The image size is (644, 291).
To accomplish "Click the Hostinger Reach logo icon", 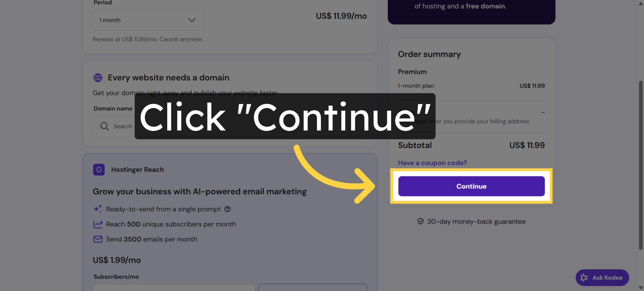I will 99,170.
